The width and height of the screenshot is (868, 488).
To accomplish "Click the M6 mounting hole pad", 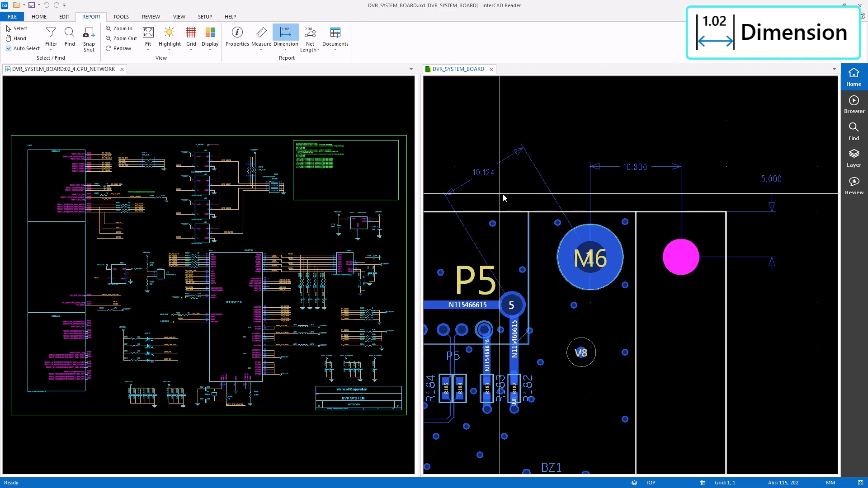I will tap(590, 258).
